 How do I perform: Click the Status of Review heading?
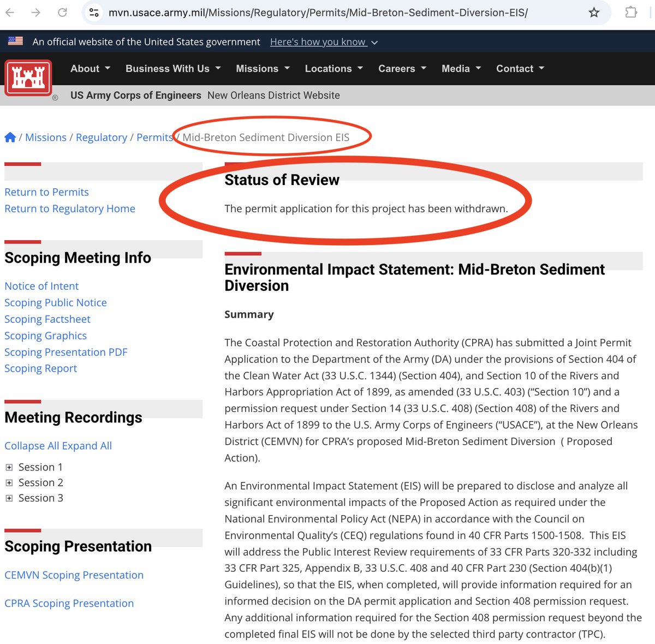click(x=282, y=180)
